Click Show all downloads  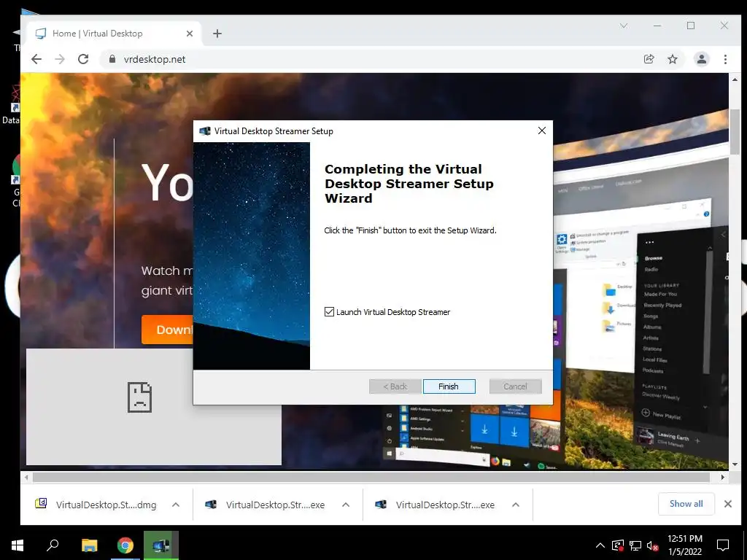(686, 504)
